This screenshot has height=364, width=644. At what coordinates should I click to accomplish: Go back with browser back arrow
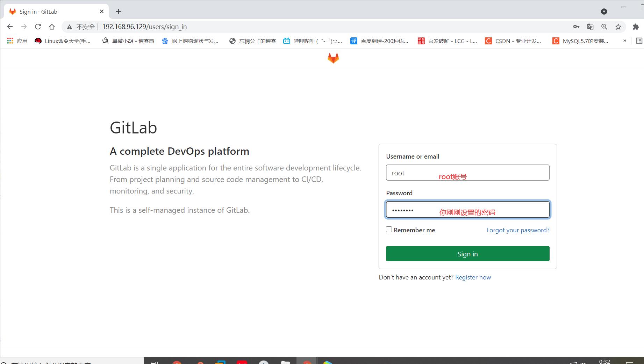pos(10,27)
